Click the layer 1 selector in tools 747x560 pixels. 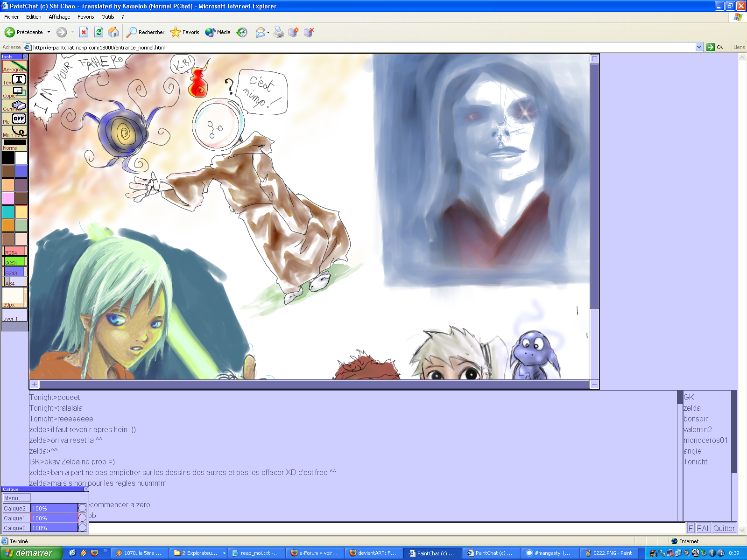14,315
